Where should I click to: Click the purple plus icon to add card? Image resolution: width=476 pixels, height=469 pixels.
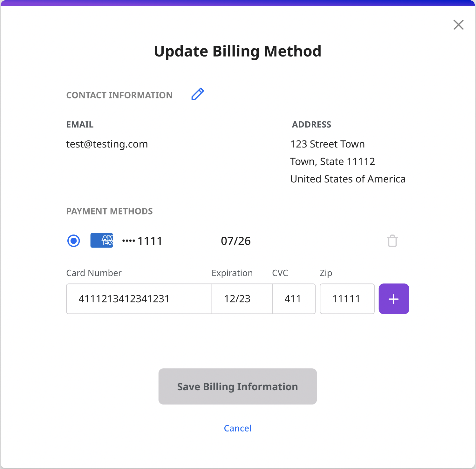394,299
